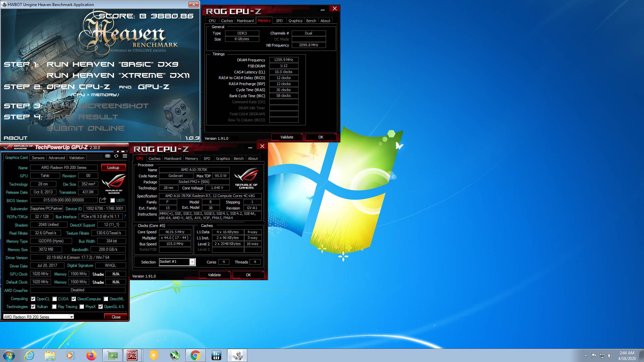Click RUN HEAVEN "XTREME" DX11
This screenshot has width=644, height=362.
pyautogui.click(x=118, y=75)
